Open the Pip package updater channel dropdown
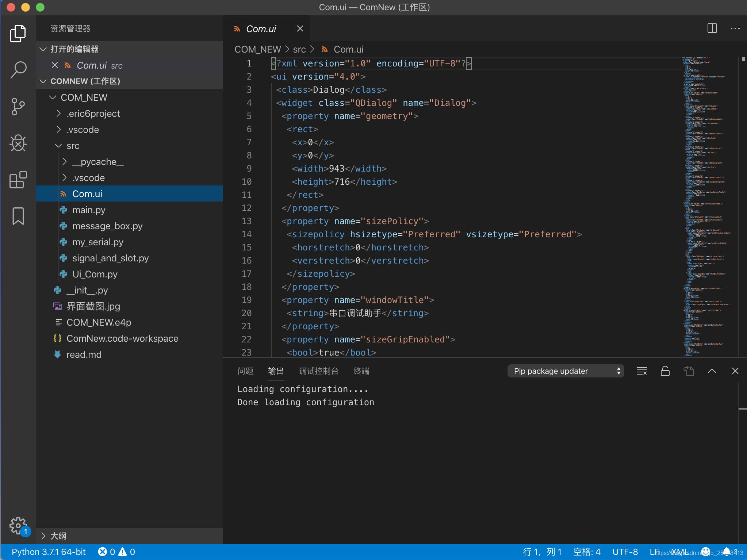This screenshot has height=560, width=747. [565, 371]
